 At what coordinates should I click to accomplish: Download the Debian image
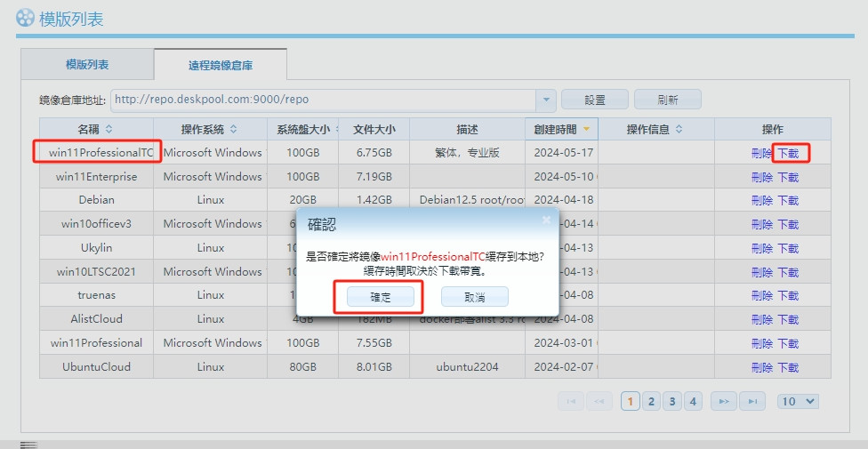pos(788,200)
